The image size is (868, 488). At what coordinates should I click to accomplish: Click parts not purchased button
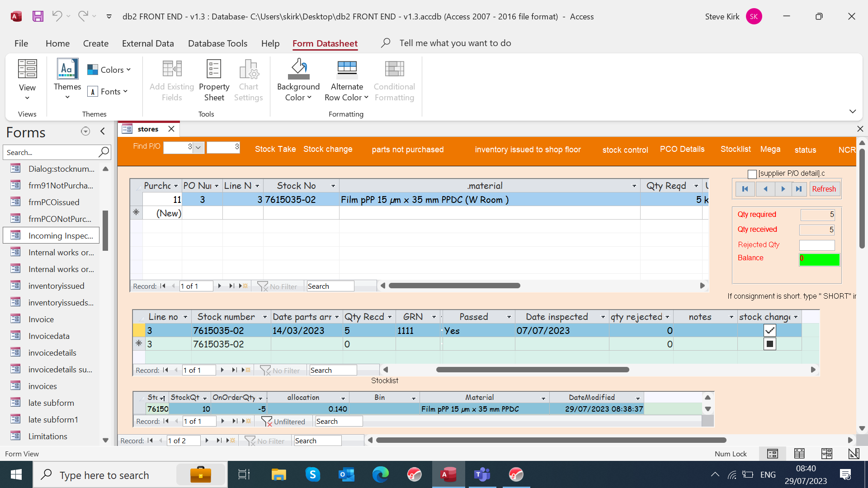[408, 150]
